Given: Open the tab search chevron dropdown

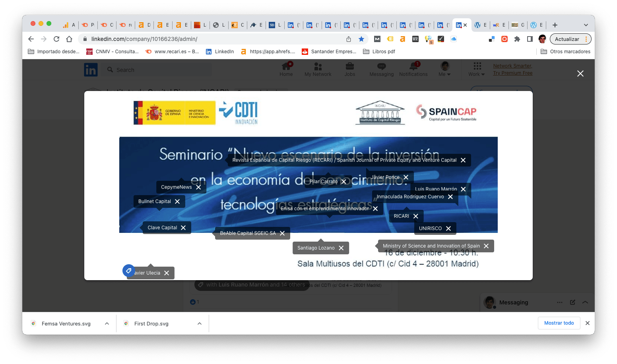Looking at the screenshot, I should (586, 25).
